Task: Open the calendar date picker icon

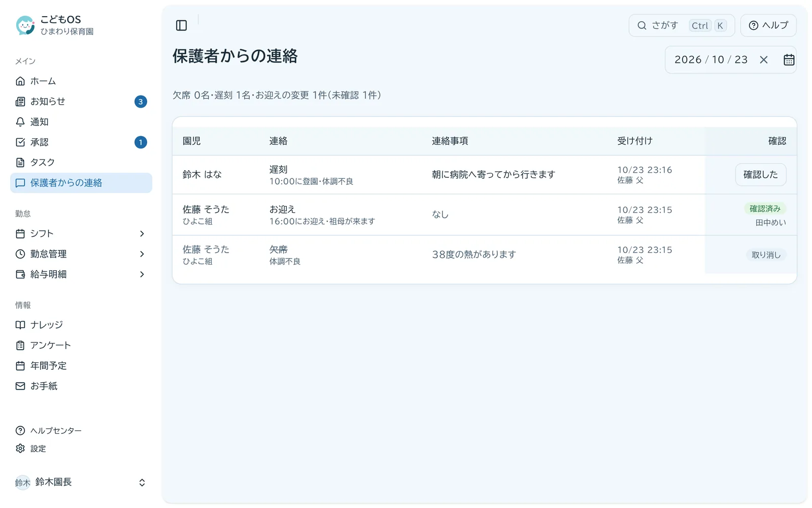Action: [x=789, y=60]
